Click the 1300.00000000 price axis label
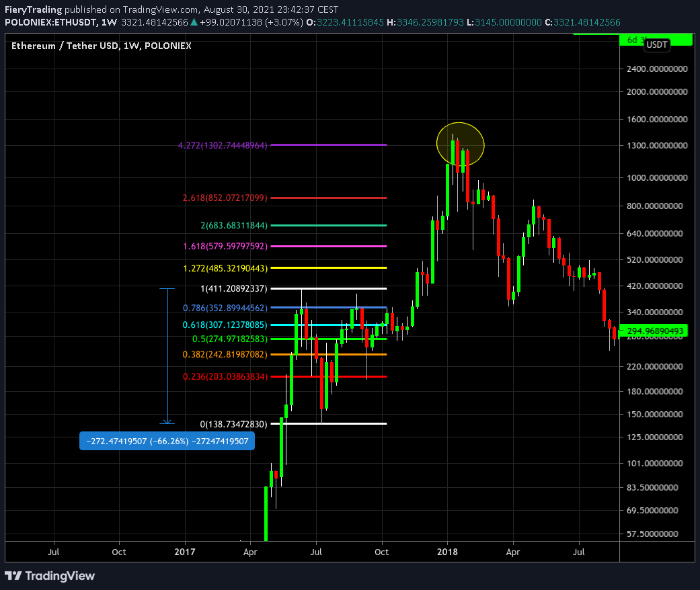Screen dimensions: 700x590 [657, 146]
